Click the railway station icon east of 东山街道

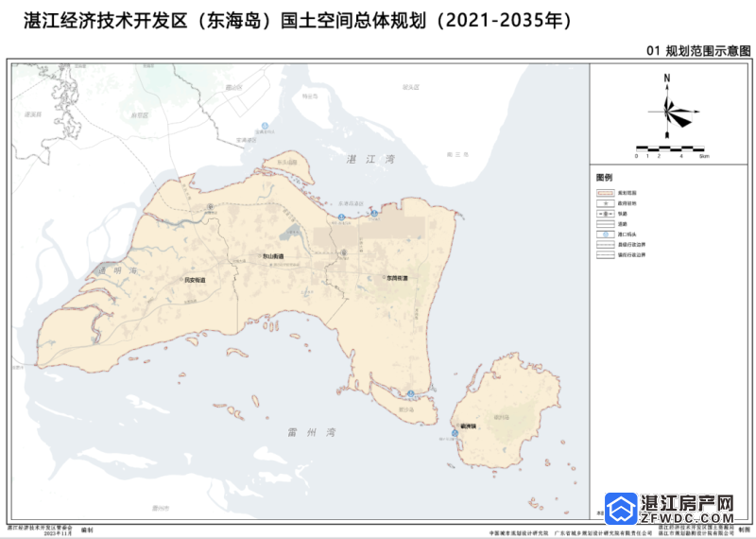344,252
